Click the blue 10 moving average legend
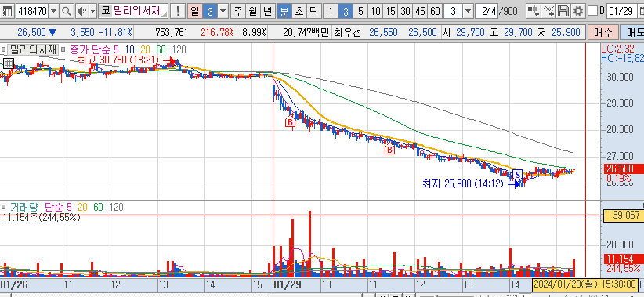 click(x=129, y=50)
